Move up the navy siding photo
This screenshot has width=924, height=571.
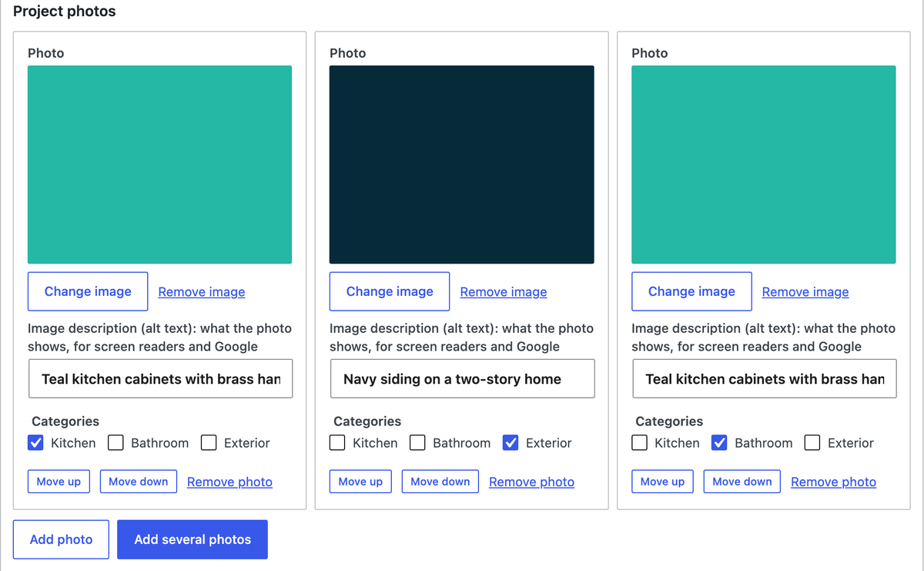tap(360, 482)
